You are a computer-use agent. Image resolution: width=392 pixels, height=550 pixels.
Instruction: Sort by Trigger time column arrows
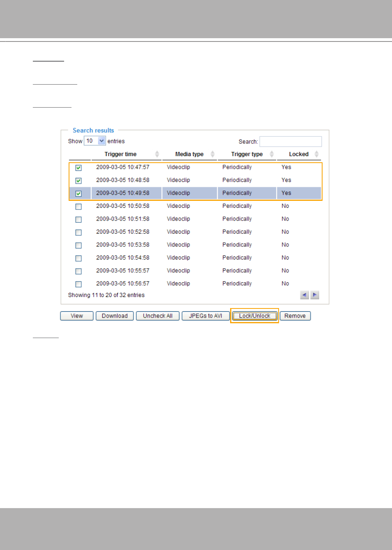[157, 154]
